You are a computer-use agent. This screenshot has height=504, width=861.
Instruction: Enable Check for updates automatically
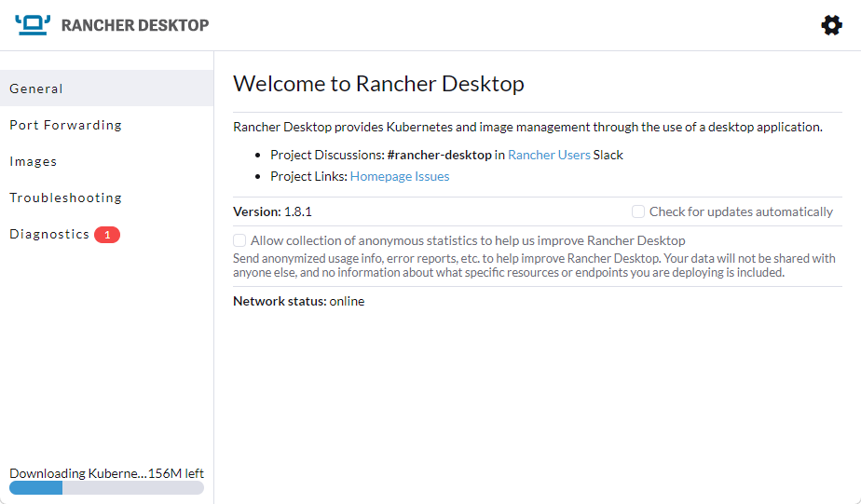point(638,211)
